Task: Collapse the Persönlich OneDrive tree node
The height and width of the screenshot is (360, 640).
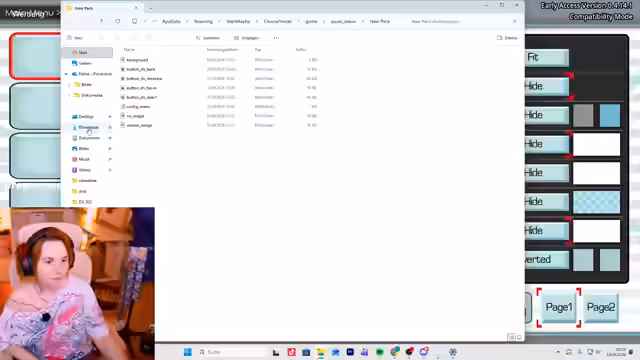Action: click(x=67, y=74)
